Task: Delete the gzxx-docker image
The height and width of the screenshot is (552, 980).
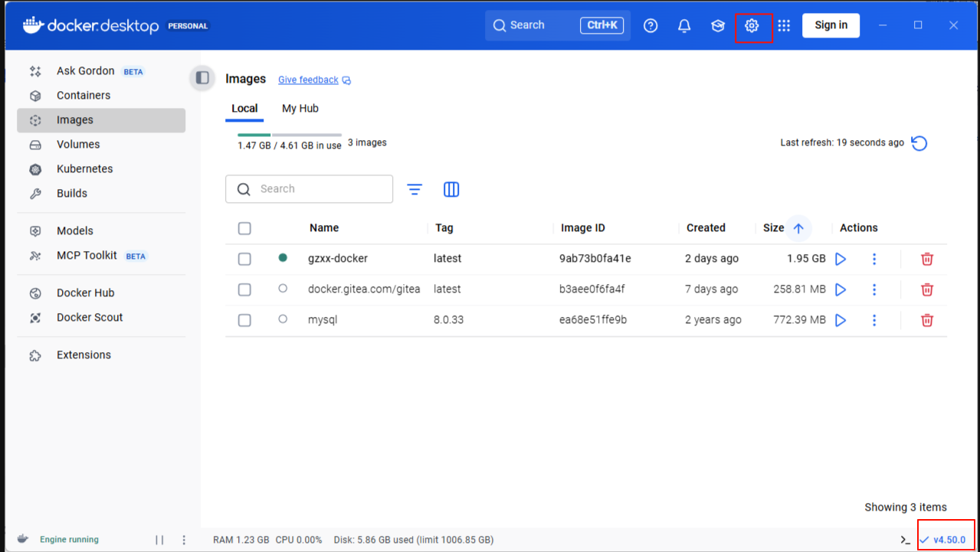Action: coord(927,259)
